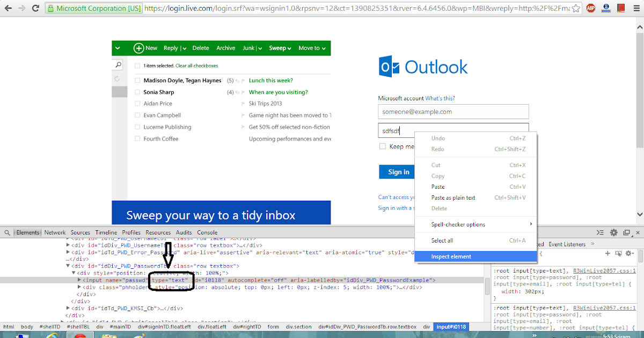Close the DevTools panel
The height and width of the screenshot is (338, 644).
(x=637, y=233)
